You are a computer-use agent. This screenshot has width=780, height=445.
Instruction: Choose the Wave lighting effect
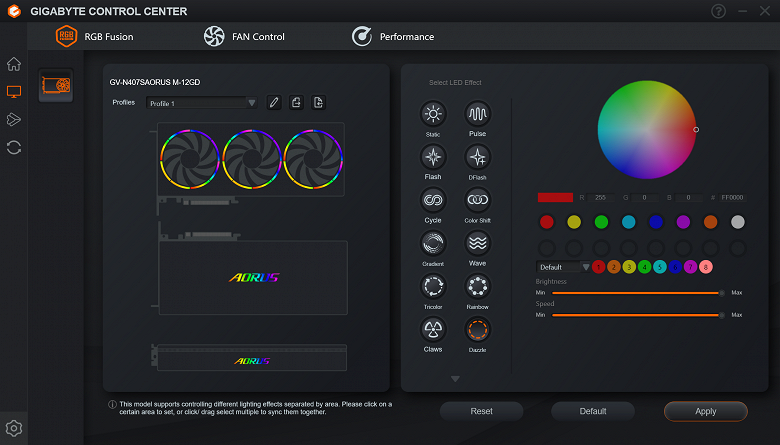coord(478,243)
